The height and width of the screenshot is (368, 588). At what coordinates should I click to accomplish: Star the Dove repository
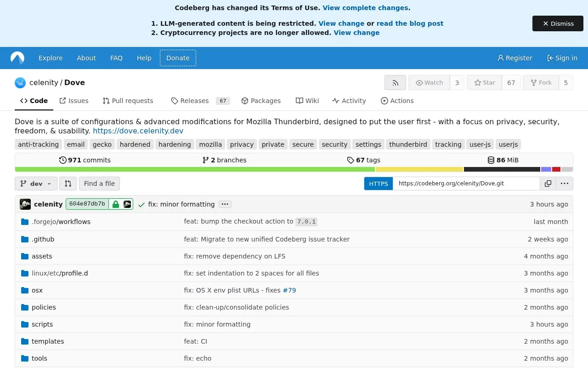coord(485,83)
